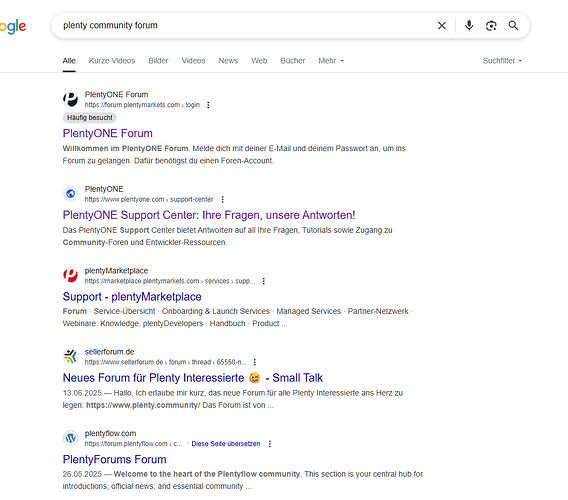Click the magnifying glass search button
The height and width of the screenshot is (500, 568).
pos(513,25)
